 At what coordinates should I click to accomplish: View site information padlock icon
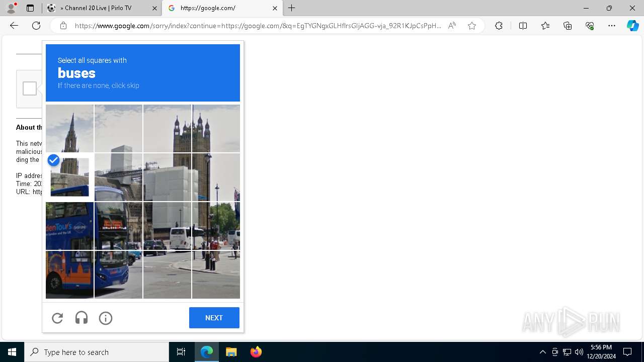pos(63,26)
